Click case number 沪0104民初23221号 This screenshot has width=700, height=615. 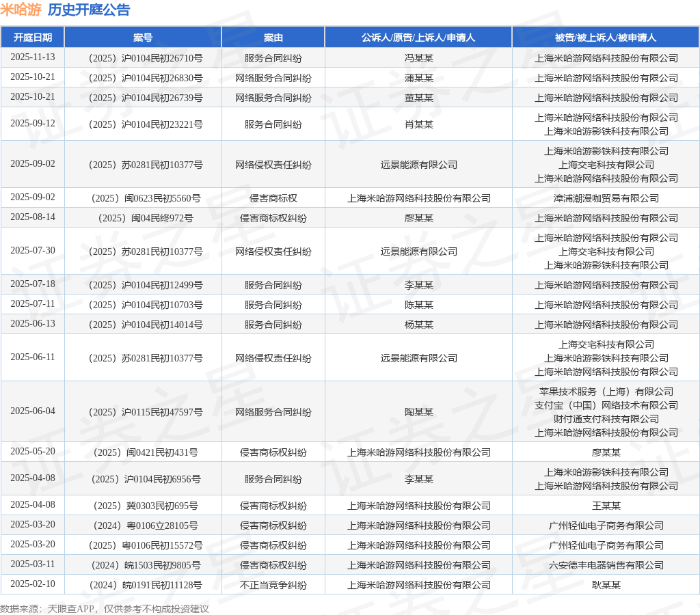(146, 124)
